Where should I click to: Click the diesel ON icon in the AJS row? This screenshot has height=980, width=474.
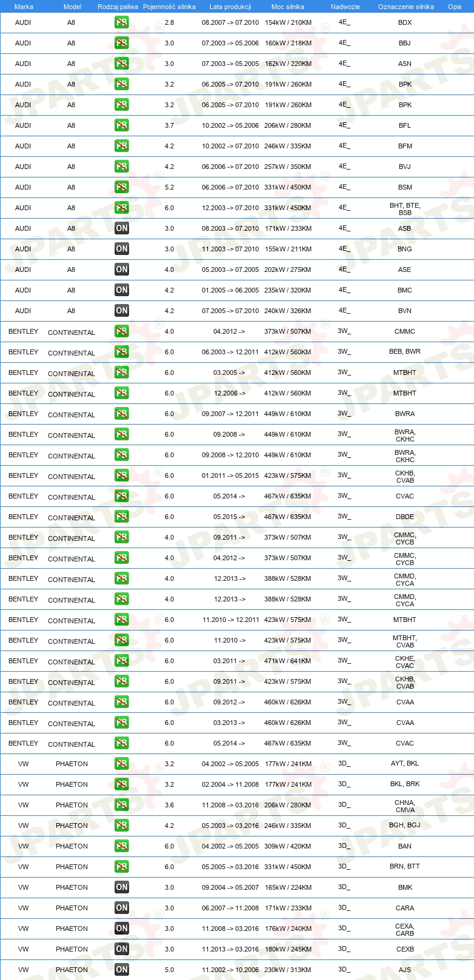[122, 970]
